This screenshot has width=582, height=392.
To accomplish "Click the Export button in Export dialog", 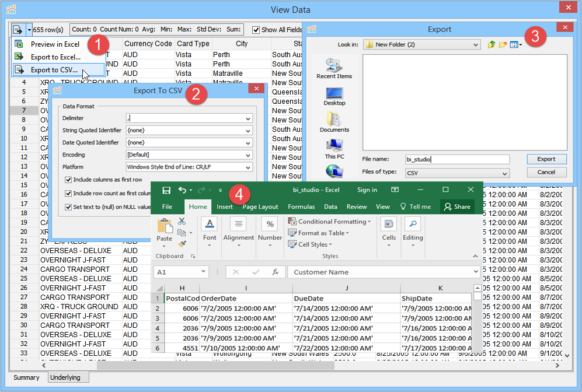I will (546, 159).
